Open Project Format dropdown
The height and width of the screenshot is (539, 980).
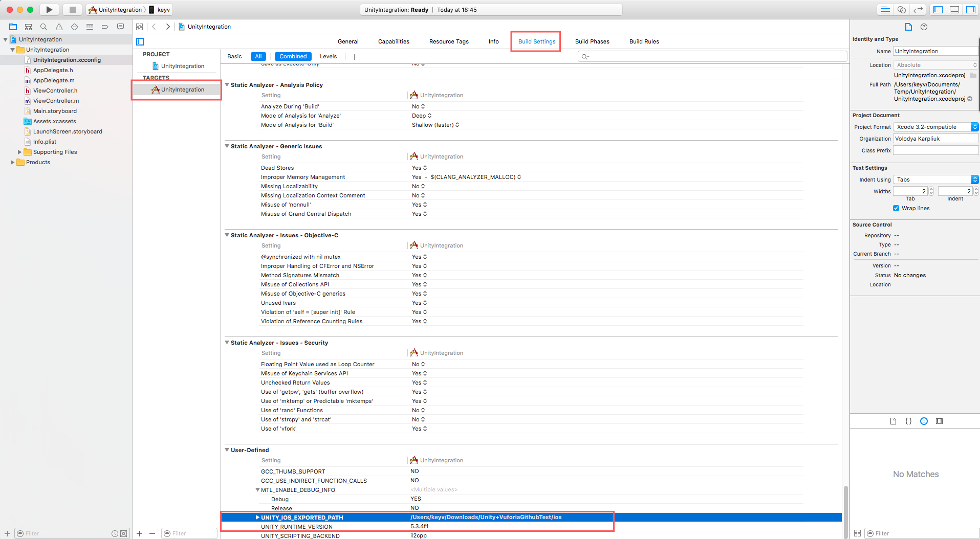pos(936,127)
